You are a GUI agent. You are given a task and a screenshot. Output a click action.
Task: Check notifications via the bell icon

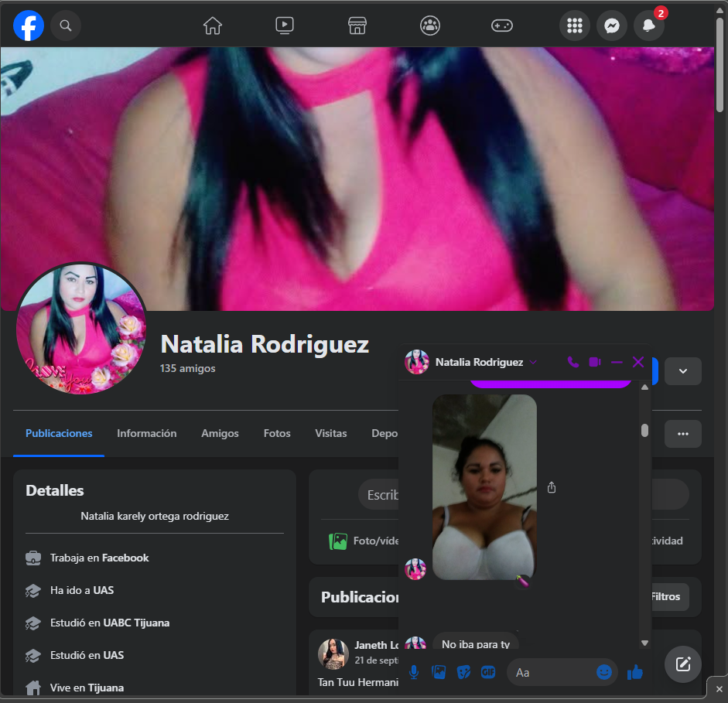tap(649, 26)
